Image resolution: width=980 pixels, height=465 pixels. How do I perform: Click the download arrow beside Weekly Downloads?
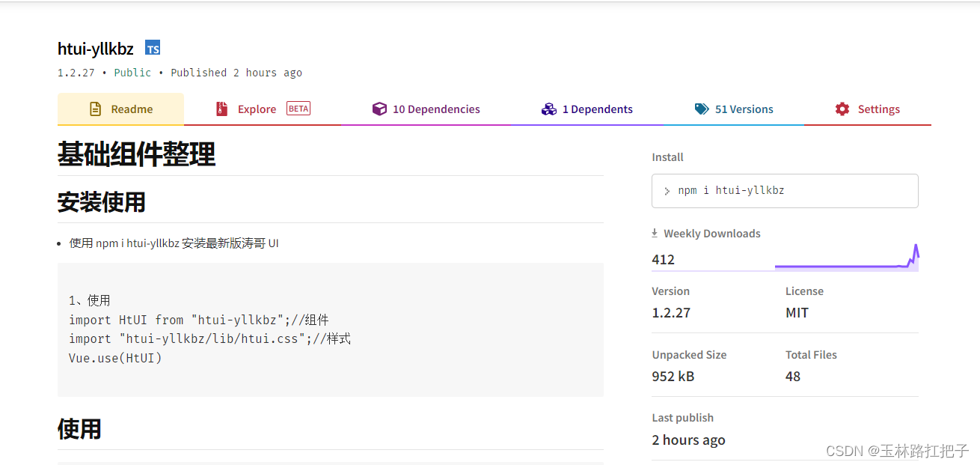655,233
